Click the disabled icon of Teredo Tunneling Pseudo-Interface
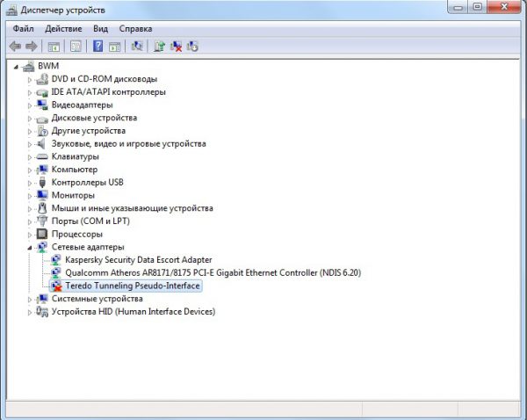Viewport: 527px width, 420px height. pos(56,286)
